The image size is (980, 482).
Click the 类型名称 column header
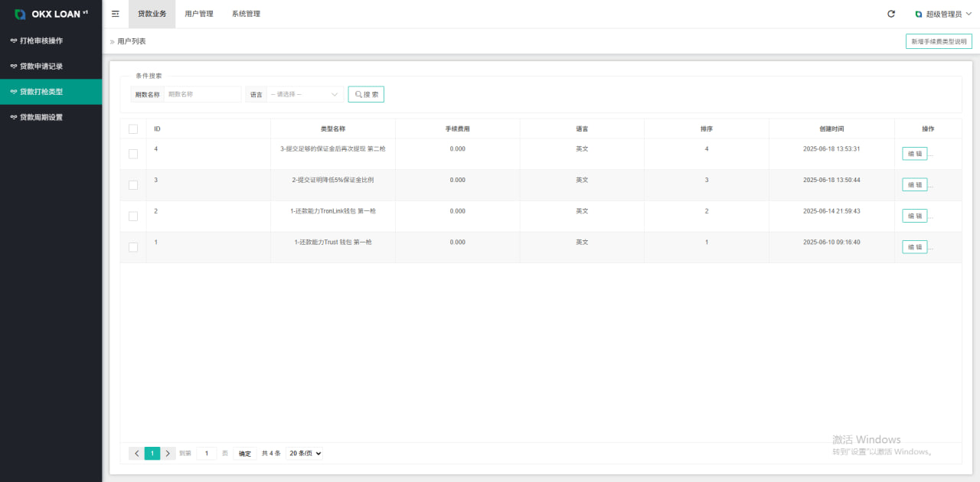(x=333, y=129)
